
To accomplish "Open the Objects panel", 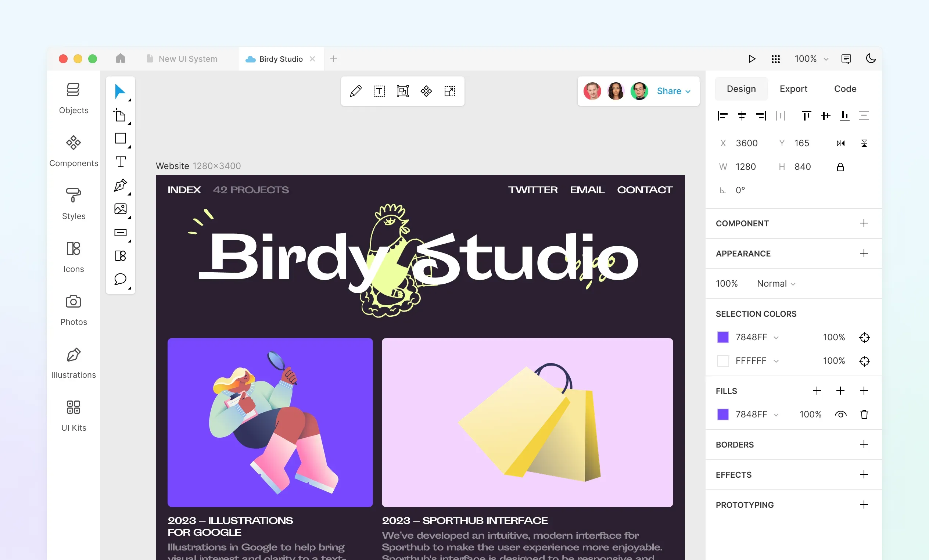I will pyautogui.click(x=73, y=99).
